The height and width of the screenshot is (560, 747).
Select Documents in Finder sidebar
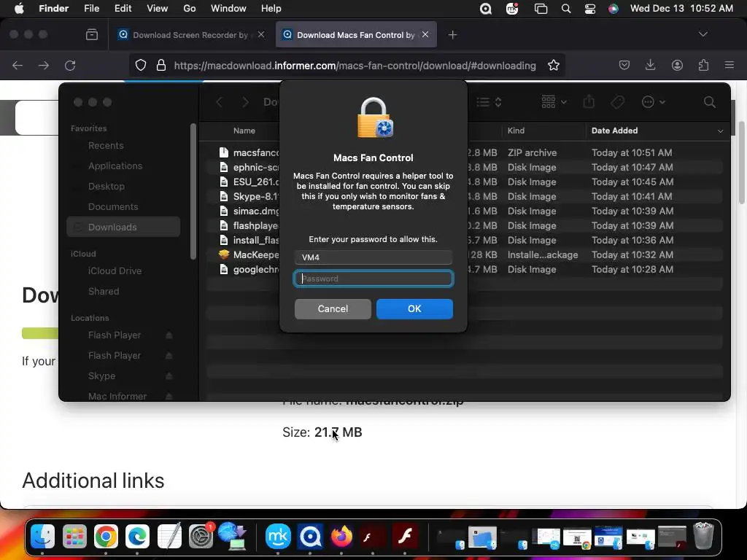113,206
